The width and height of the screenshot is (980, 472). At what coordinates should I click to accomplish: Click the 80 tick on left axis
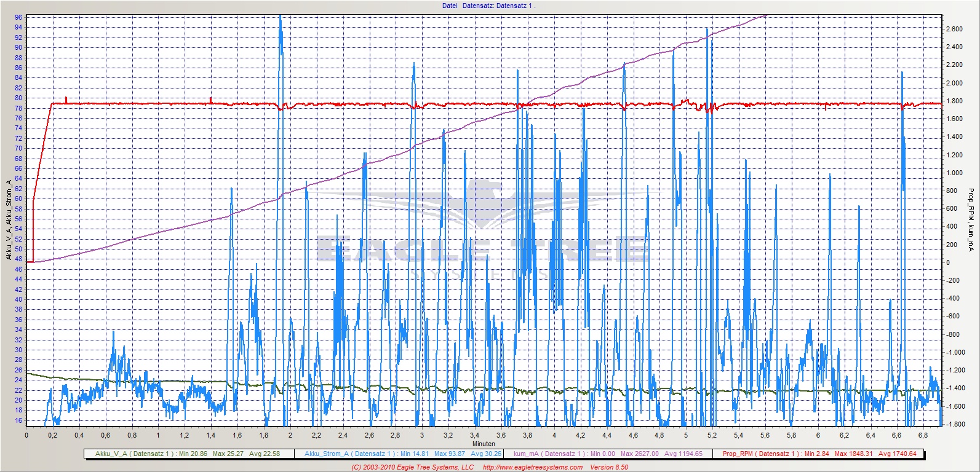[x=18, y=98]
